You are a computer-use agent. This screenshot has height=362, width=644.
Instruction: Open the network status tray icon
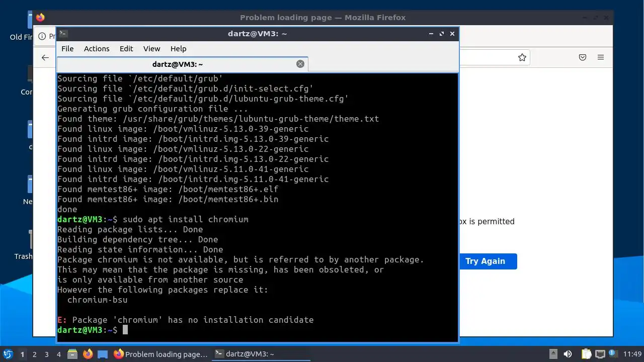(x=600, y=354)
